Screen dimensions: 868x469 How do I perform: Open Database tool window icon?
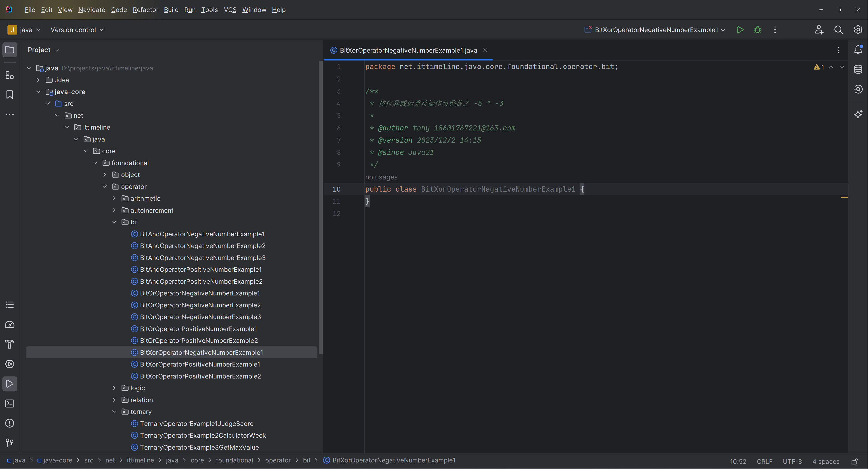coord(858,69)
